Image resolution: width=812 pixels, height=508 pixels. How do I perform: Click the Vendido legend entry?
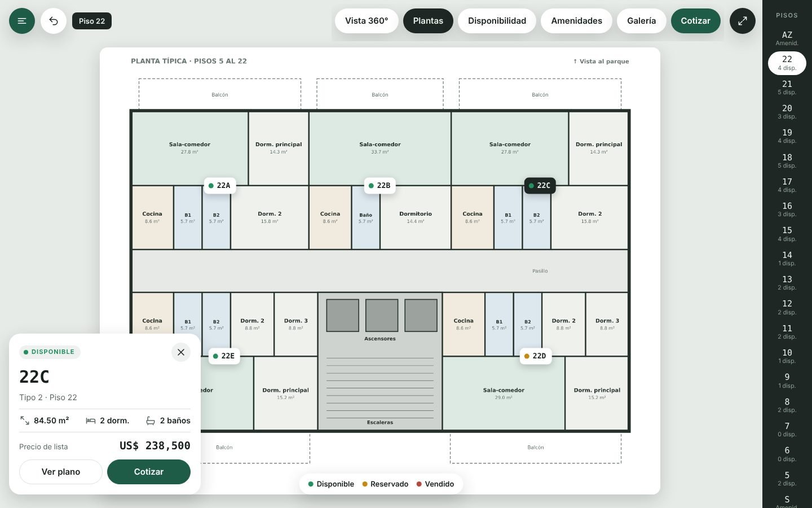click(435, 484)
